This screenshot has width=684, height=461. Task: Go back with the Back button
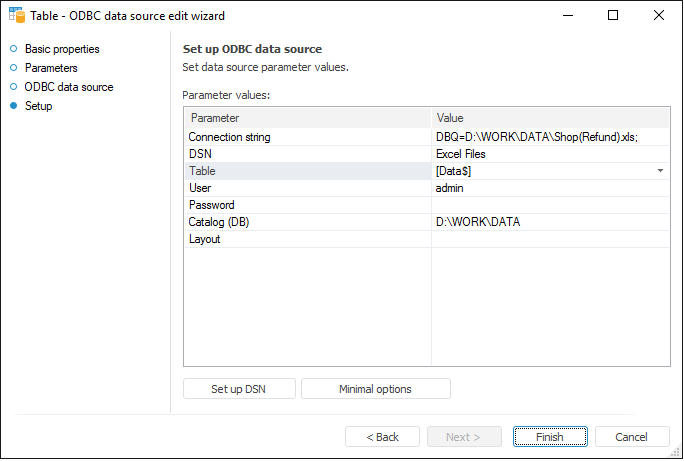coord(382,437)
